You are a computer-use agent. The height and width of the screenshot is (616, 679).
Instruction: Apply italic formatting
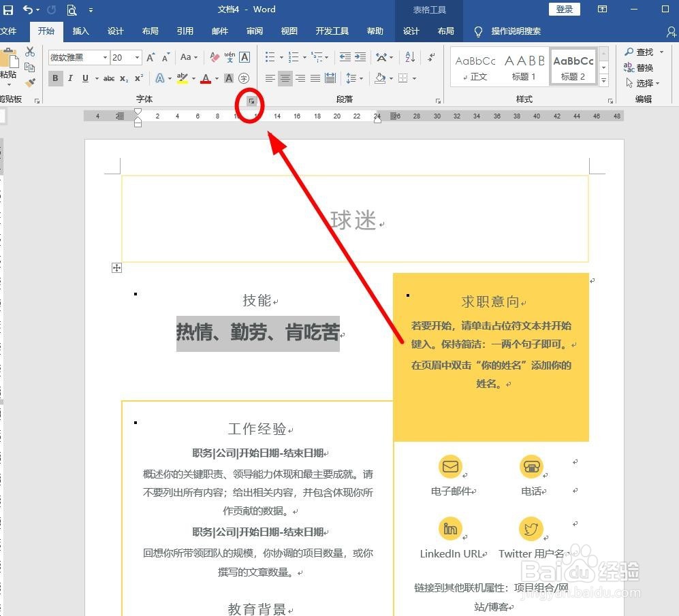point(71,78)
